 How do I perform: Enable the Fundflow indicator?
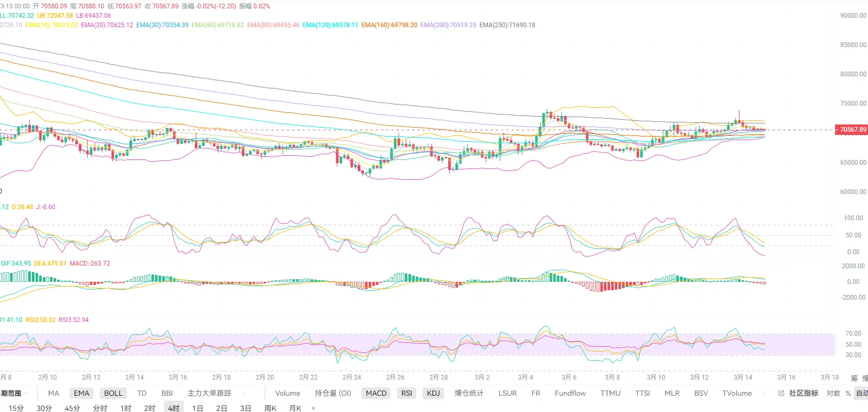pos(570,393)
